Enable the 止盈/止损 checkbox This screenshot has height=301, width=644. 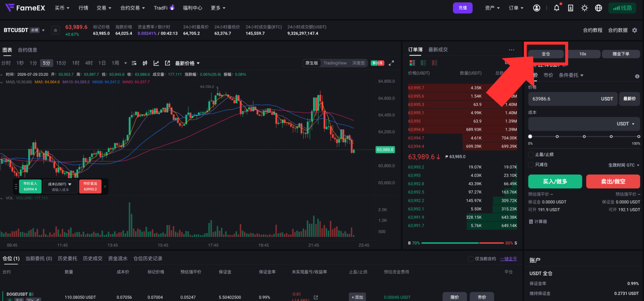[531, 155]
